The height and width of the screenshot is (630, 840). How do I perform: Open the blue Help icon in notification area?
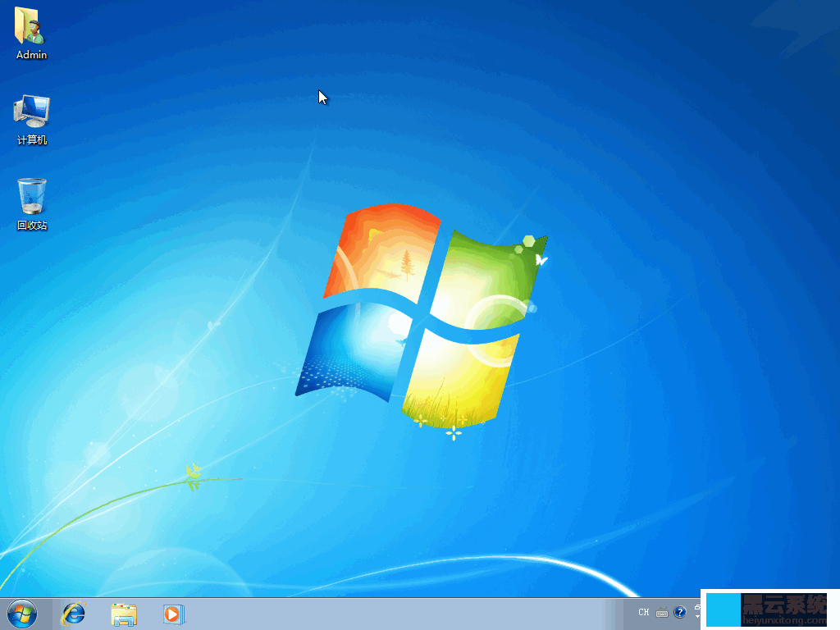click(x=679, y=612)
